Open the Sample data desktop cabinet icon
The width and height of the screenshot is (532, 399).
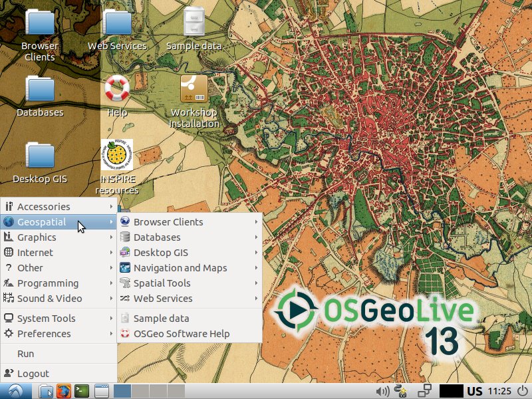click(x=194, y=21)
